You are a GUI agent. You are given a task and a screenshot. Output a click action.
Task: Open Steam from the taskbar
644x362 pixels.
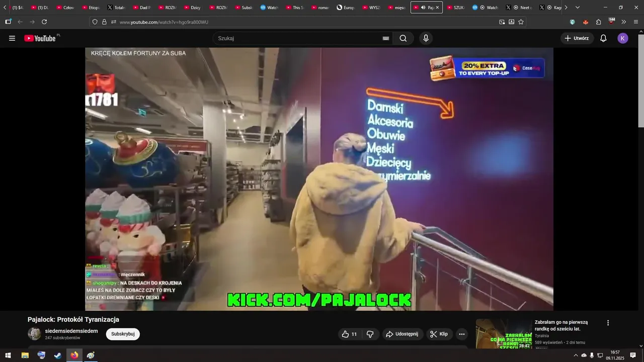tap(58, 355)
